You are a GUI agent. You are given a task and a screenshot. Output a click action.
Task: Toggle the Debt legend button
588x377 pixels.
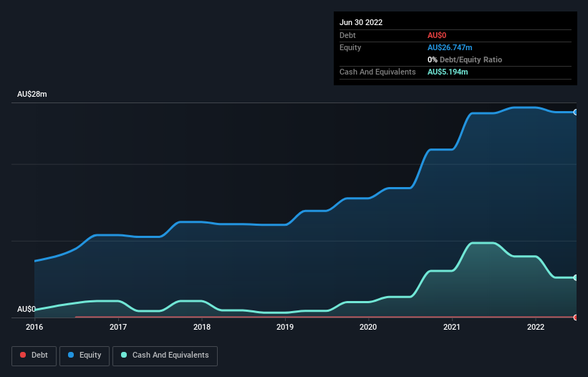(x=34, y=355)
